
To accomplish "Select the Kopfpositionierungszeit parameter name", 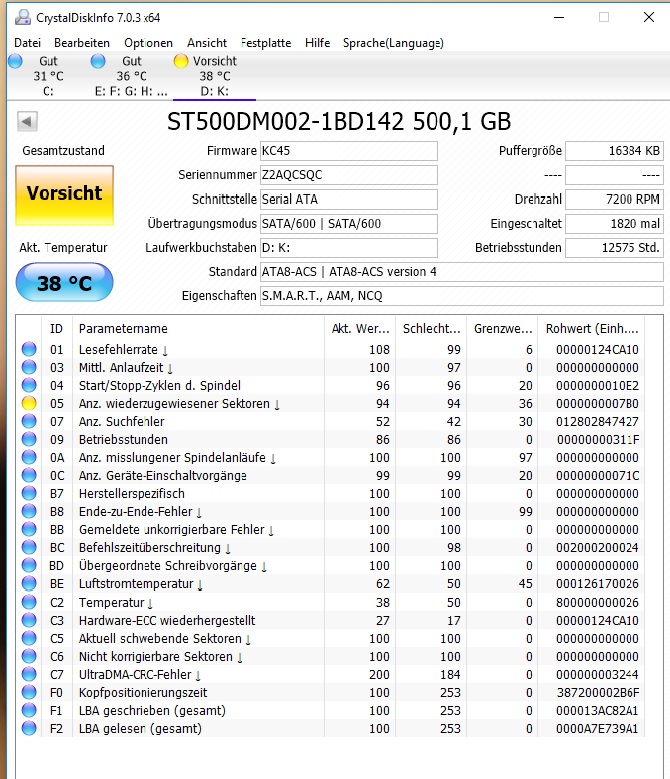I will coord(143,693).
